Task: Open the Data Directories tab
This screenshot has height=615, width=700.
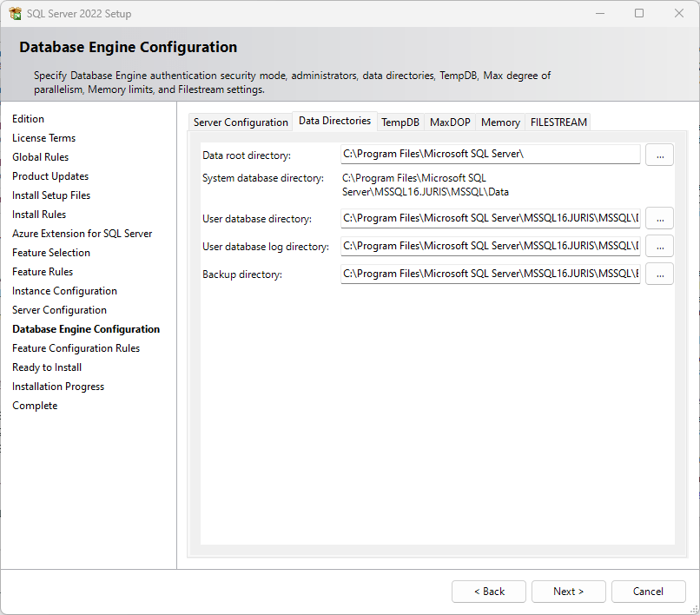Action: [334, 122]
